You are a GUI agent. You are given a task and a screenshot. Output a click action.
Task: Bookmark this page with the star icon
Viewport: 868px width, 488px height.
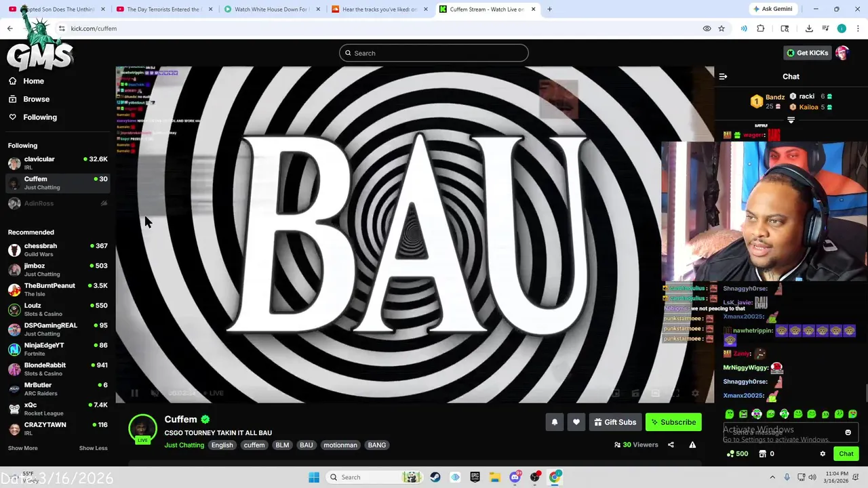[x=722, y=28]
